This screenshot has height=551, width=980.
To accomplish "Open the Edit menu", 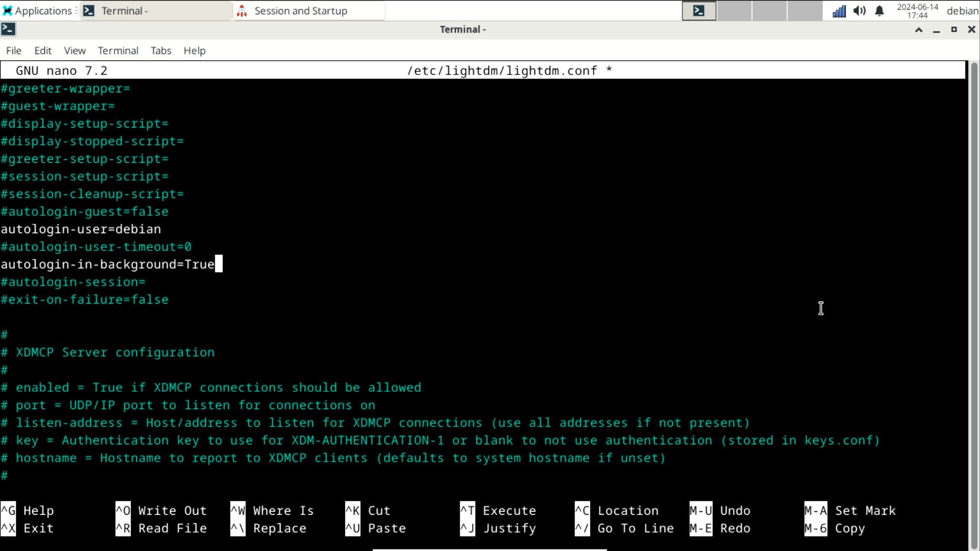I will pyautogui.click(x=43, y=51).
